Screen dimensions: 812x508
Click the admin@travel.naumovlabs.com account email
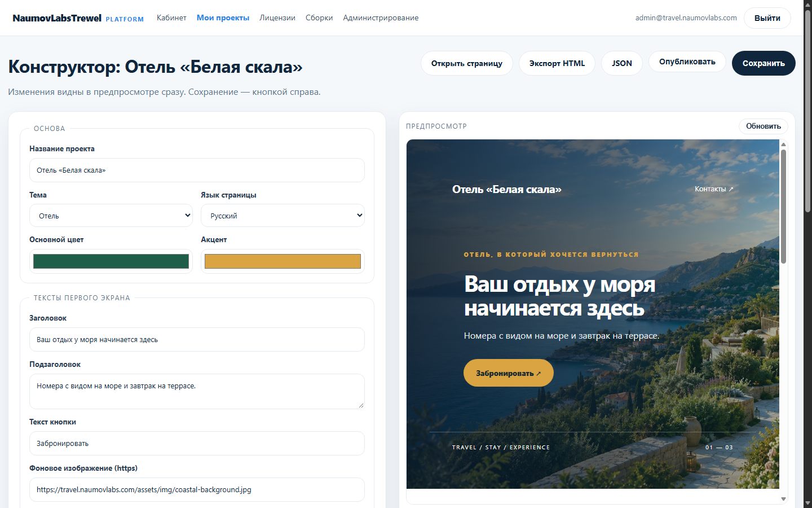pyautogui.click(x=686, y=18)
